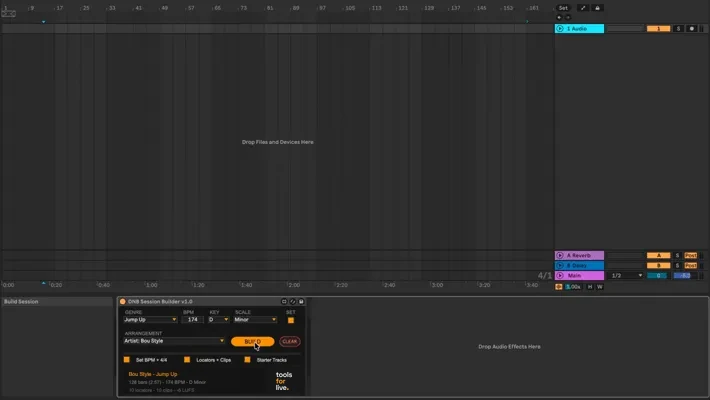Select the Main track header
This screenshot has height=400, width=710.
pos(579,275)
